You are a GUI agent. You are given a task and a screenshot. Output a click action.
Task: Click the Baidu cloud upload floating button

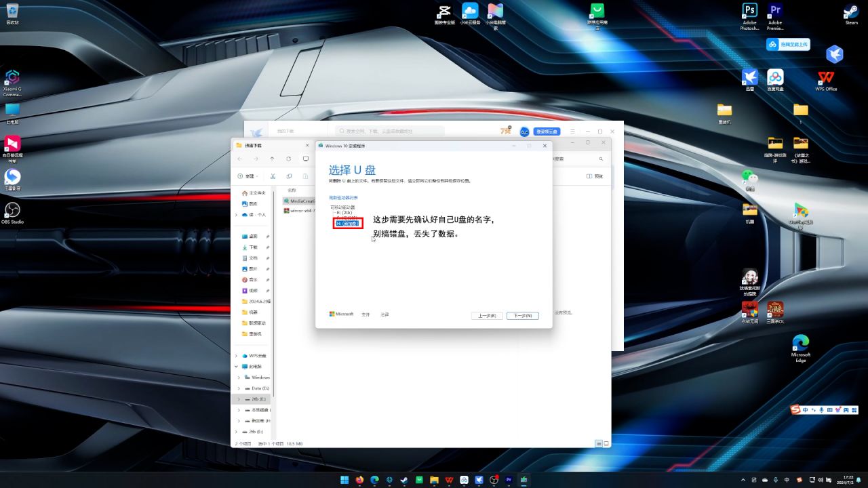coord(787,45)
